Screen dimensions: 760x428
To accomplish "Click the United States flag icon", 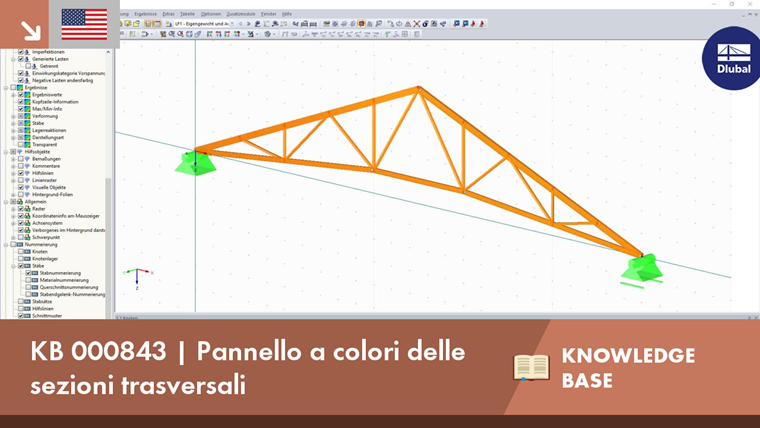I will point(84,24).
